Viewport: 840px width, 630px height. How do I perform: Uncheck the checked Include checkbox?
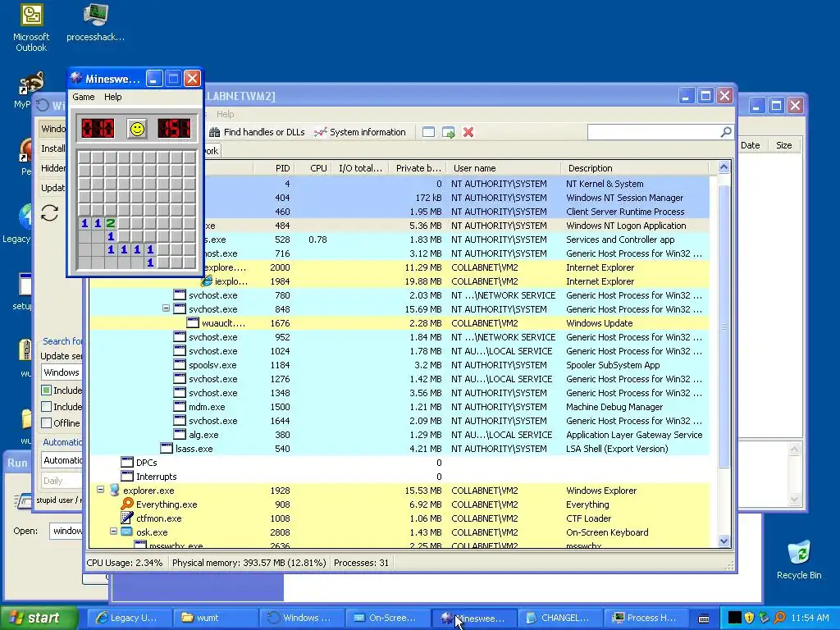pos(47,390)
